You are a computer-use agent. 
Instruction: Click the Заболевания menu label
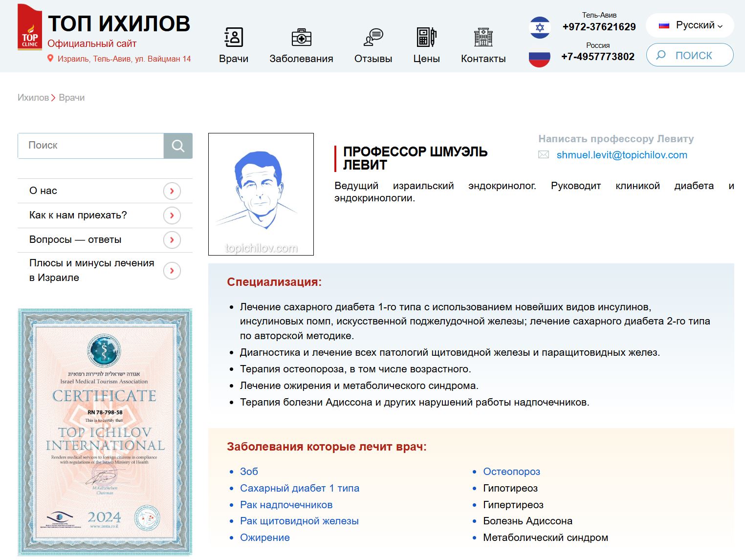coord(301,59)
